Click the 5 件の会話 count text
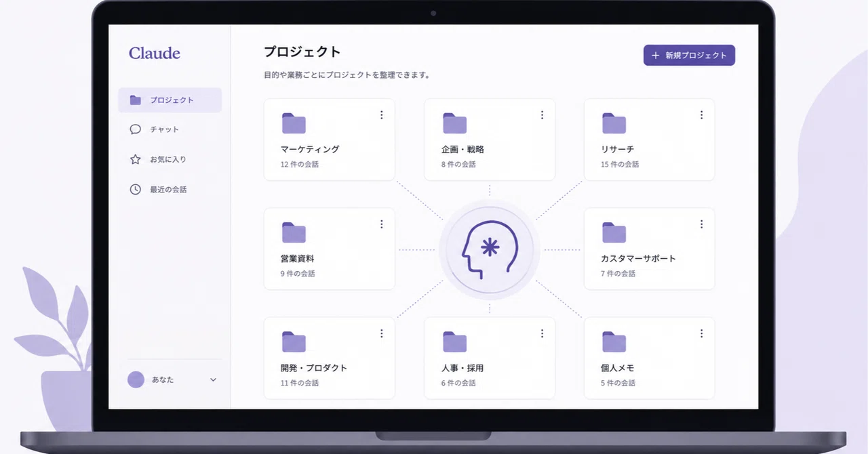868x454 pixels. 618,383
